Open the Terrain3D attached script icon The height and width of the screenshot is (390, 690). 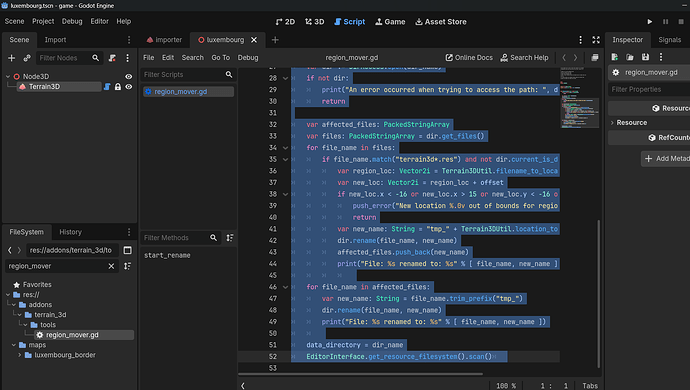(x=107, y=87)
